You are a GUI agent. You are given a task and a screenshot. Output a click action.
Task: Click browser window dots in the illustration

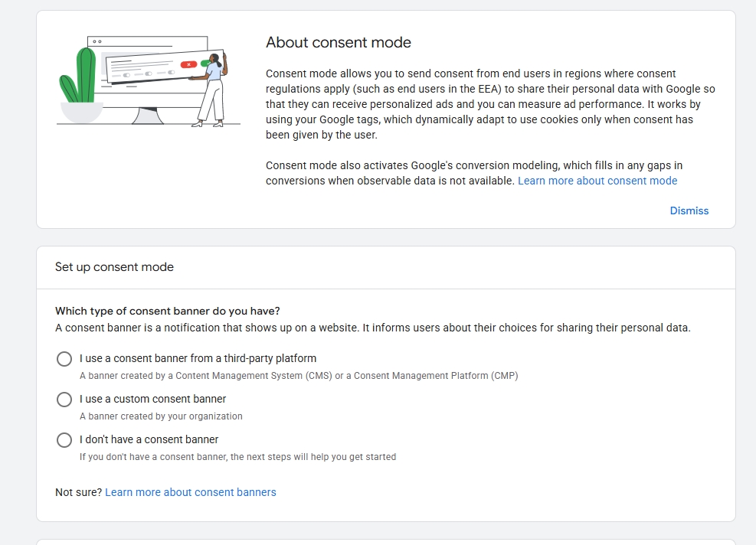click(97, 41)
